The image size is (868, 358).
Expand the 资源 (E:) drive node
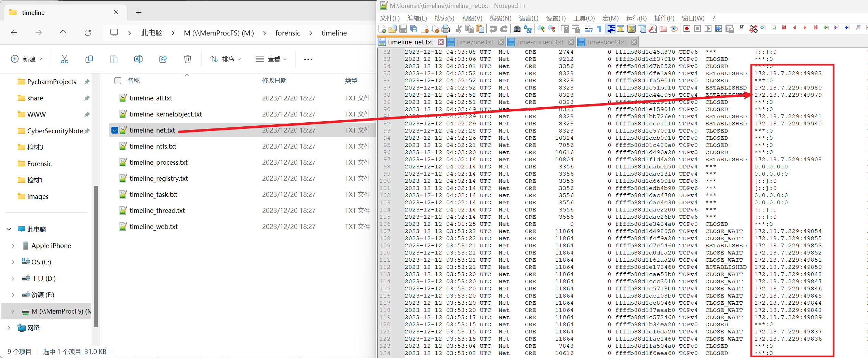coord(13,295)
